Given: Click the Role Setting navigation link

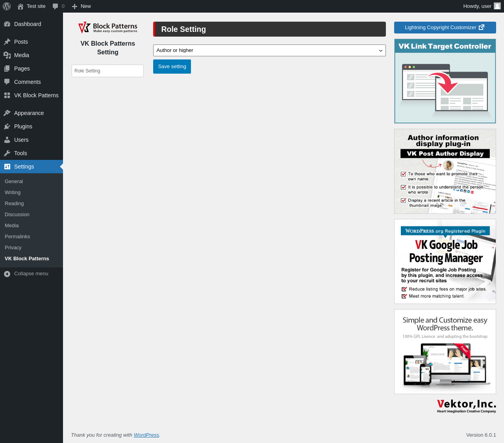Looking at the screenshot, I should tap(107, 71).
